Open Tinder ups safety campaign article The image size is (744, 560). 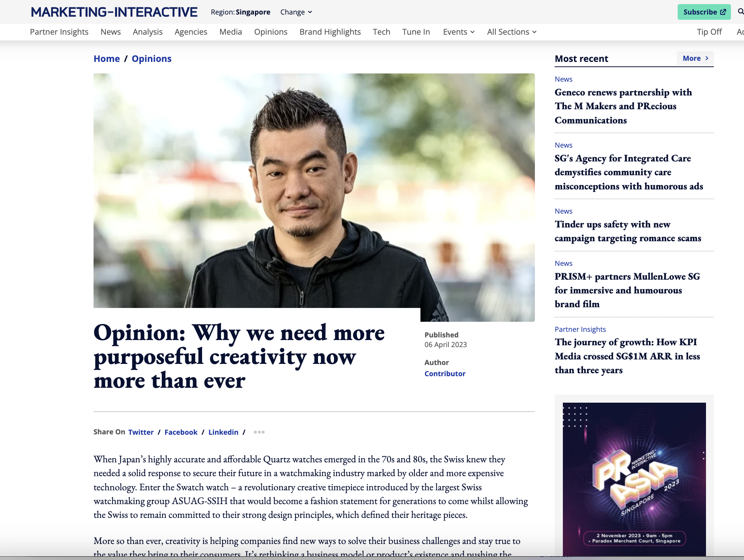click(628, 231)
